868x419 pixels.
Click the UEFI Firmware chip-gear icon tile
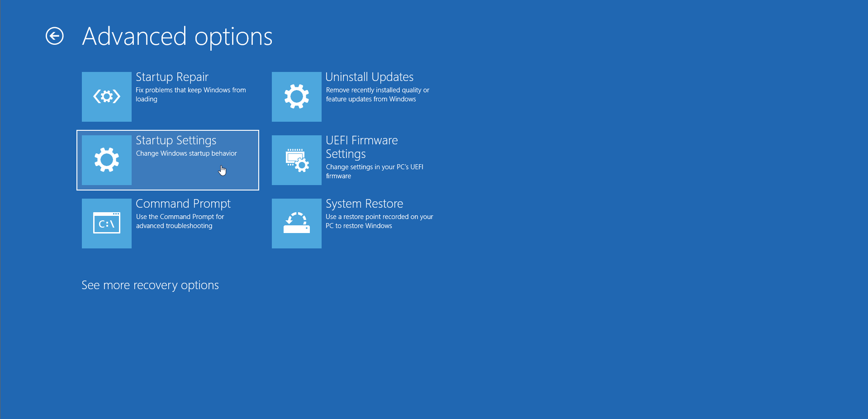297,160
